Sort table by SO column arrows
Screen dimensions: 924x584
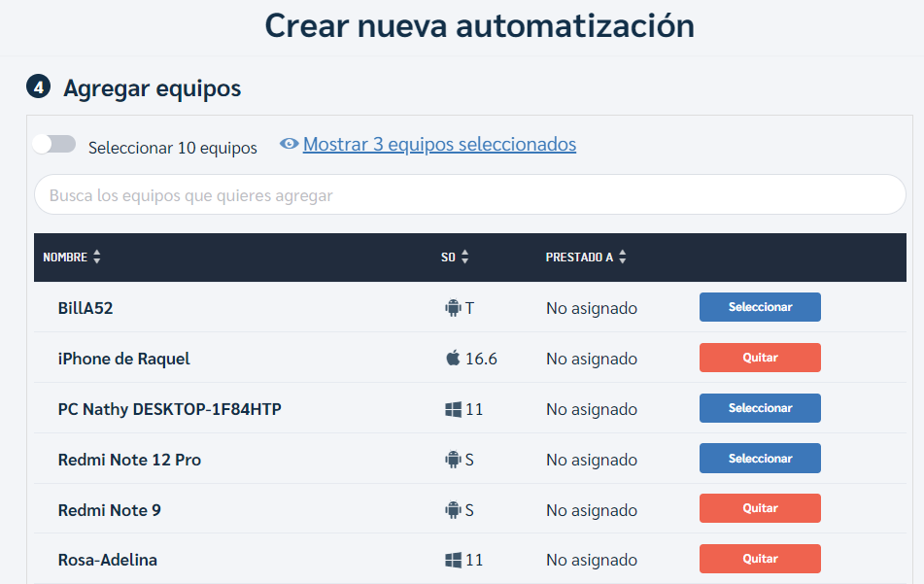[x=465, y=257]
